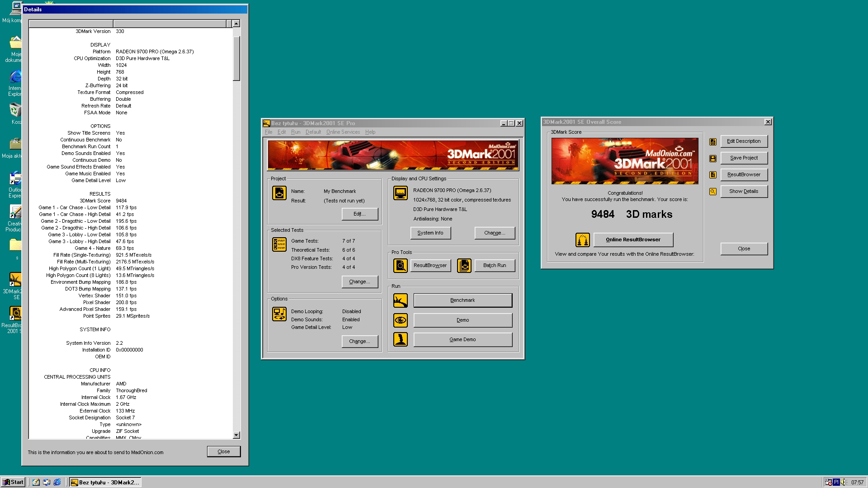The height and width of the screenshot is (488, 868).
Task: Select the ResultBrowser 2001 desktop shortcut
Action: [13, 320]
